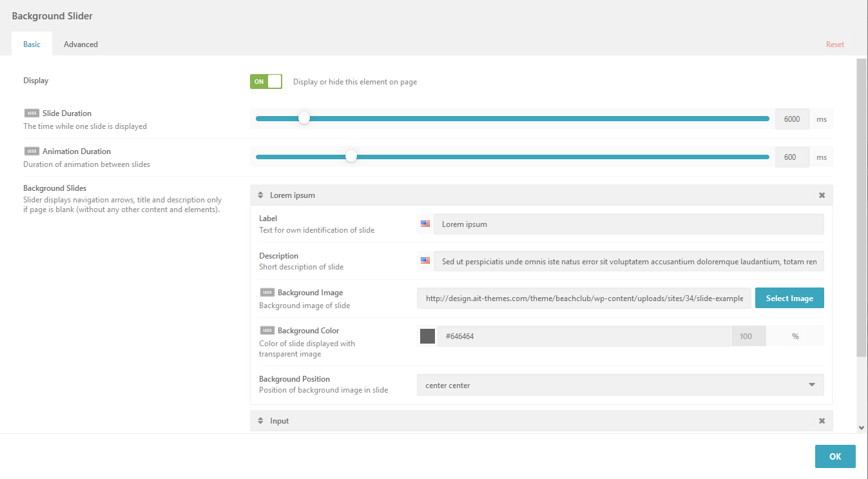This screenshot has height=479, width=868.
Task: Click the LESS badge beside Animation Duration
Action: pos(32,152)
